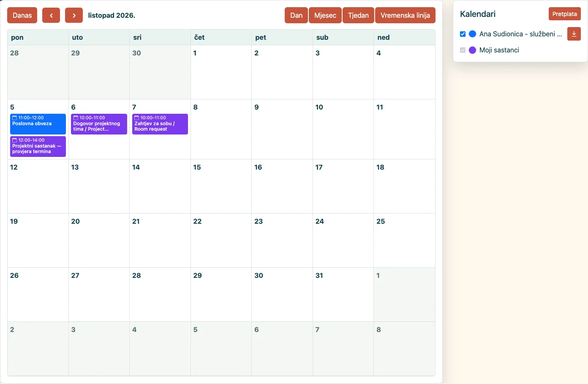Viewport: 588px width, 384px height.
Task: Select day 9 in the calendar
Action: pos(282,129)
